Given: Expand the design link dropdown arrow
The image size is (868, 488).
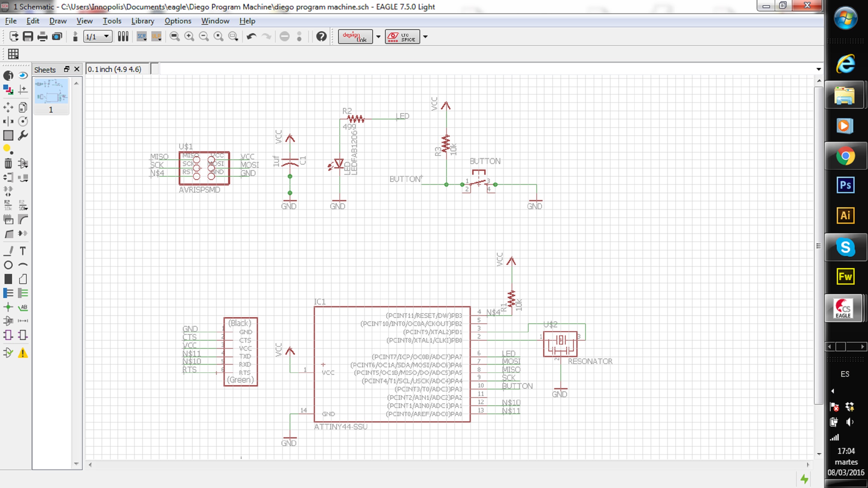Looking at the screenshot, I should click(x=378, y=36).
